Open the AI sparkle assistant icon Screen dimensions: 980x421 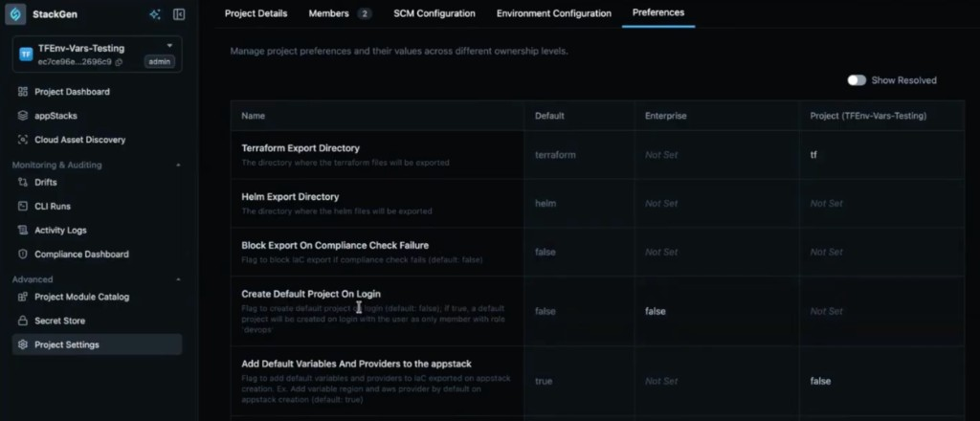(x=155, y=13)
